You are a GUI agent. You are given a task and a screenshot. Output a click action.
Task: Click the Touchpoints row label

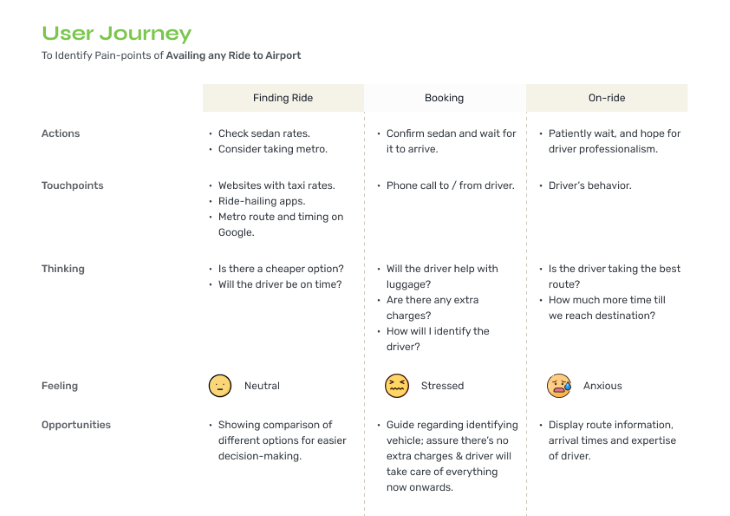pyautogui.click(x=72, y=185)
